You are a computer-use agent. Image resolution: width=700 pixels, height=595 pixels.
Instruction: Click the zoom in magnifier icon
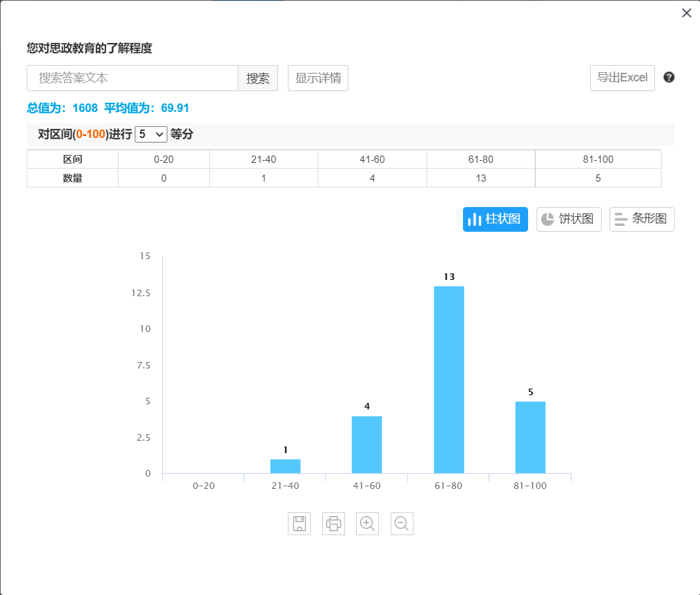[367, 523]
